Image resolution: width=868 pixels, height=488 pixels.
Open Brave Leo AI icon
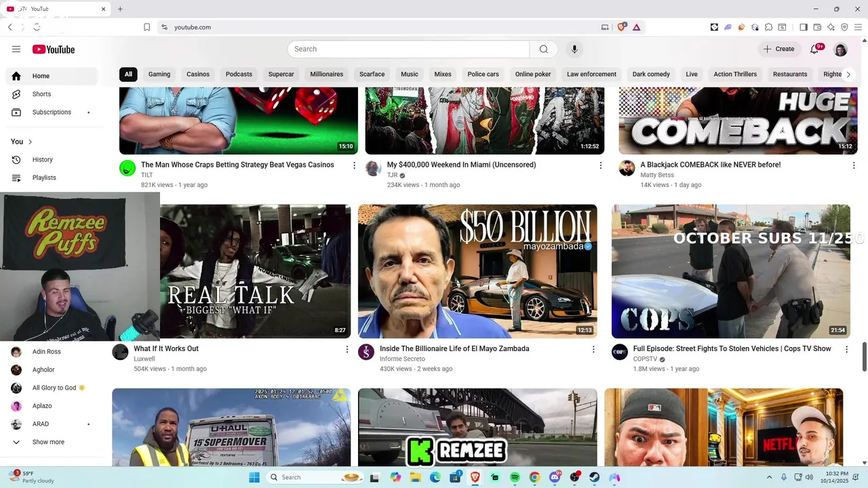tap(831, 27)
